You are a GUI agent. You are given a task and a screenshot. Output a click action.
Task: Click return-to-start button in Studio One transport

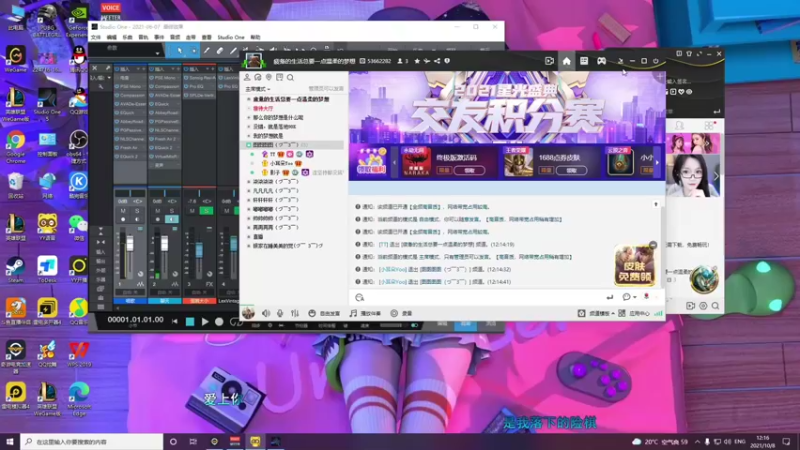[x=175, y=321]
